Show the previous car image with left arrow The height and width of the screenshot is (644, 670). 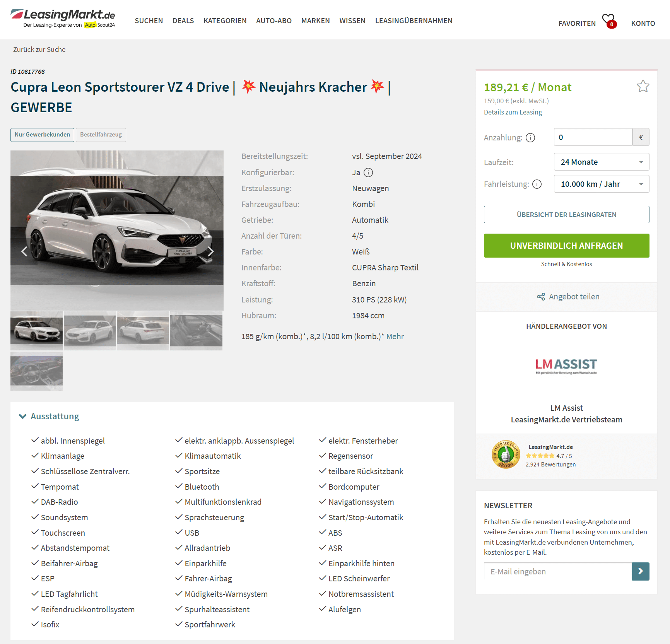click(x=24, y=251)
